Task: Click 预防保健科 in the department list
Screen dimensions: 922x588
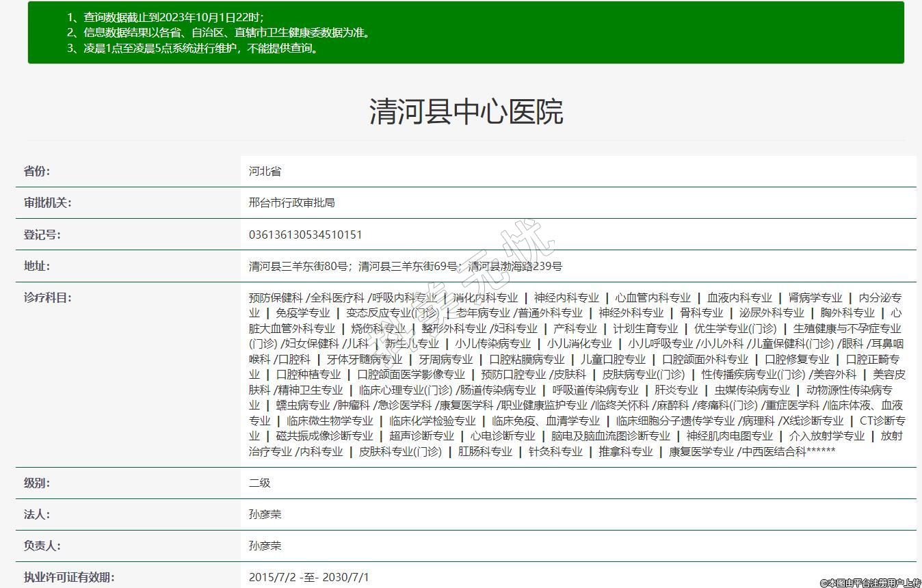Action: [x=275, y=297]
